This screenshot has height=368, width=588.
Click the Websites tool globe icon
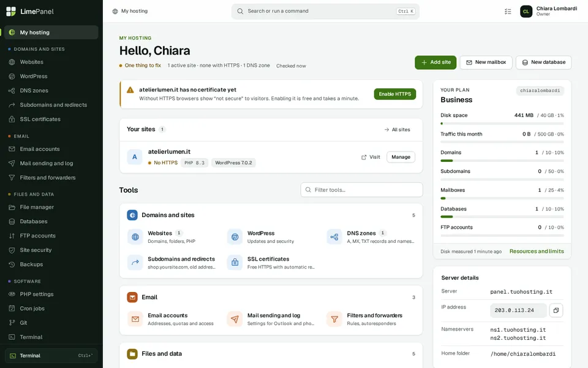[x=135, y=237]
